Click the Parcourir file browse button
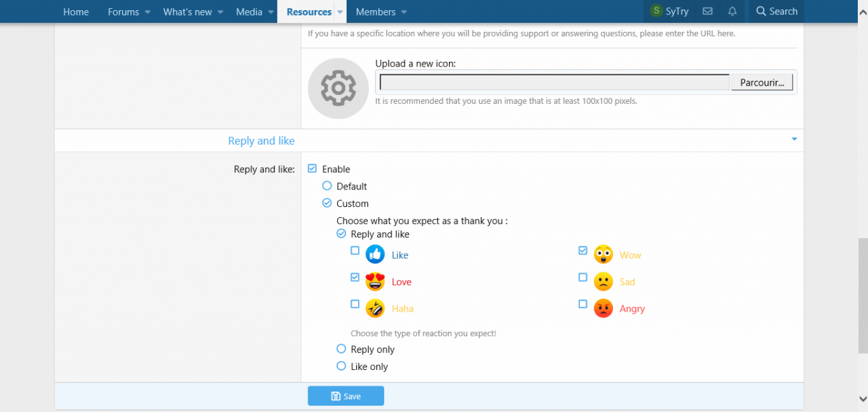The height and width of the screenshot is (412, 868). click(x=762, y=82)
